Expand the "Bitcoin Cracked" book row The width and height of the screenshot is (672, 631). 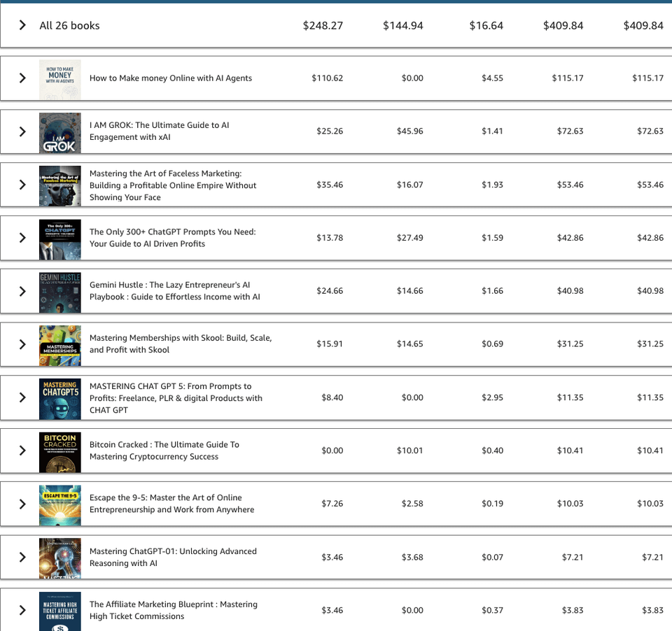[x=22, y=451]
